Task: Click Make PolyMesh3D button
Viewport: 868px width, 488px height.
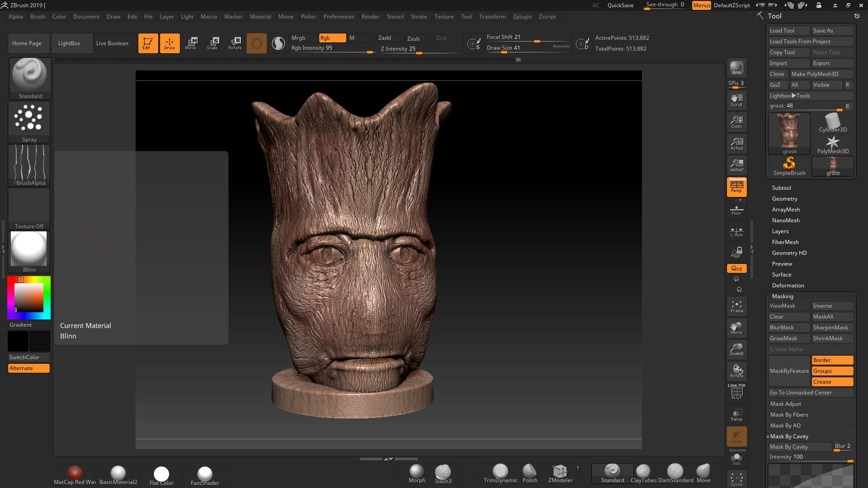Action: tap(821, 74)
